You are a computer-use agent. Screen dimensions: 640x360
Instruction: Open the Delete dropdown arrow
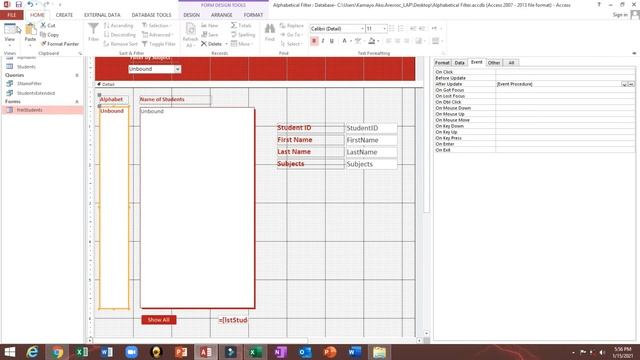[x=227, y=44]
